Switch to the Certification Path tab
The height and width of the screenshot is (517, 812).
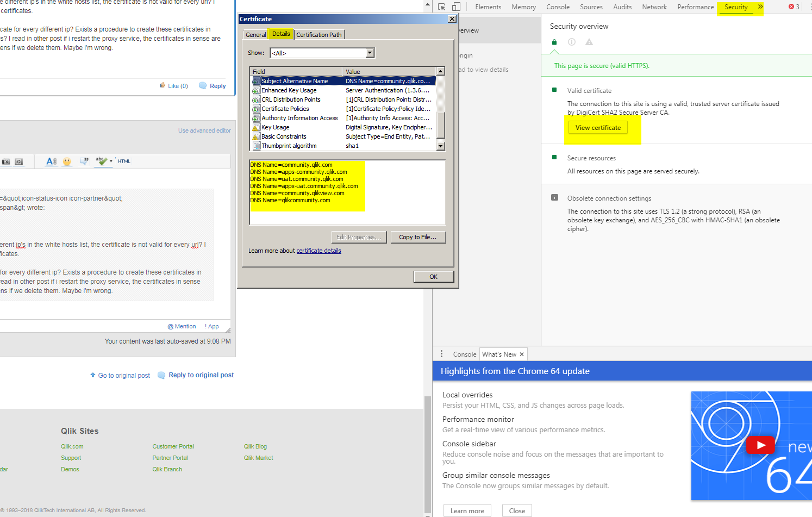(319, 35)
